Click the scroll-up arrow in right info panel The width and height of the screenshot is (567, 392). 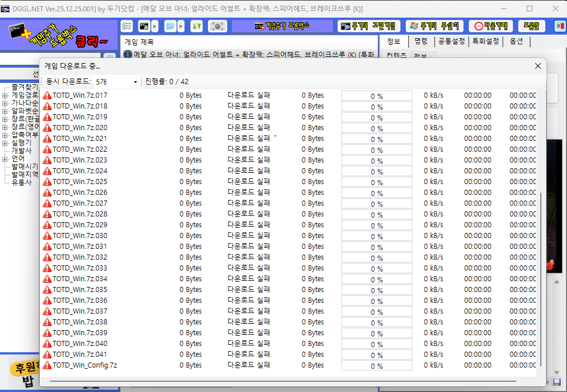tap(557, 282)
